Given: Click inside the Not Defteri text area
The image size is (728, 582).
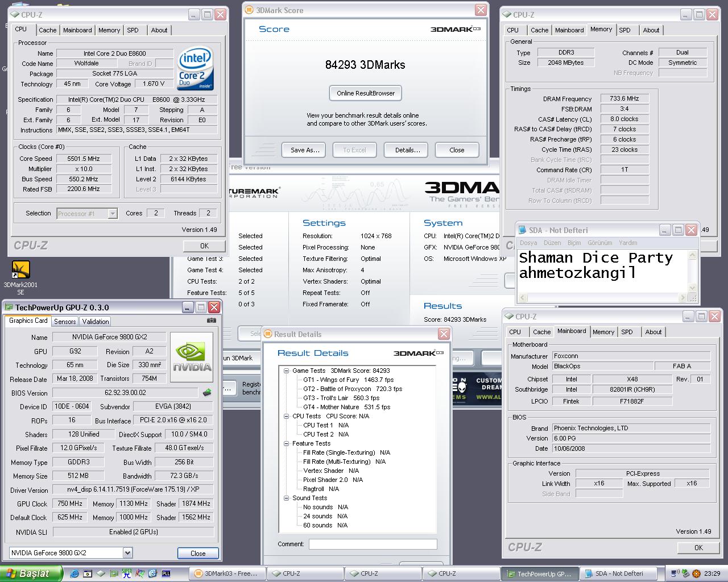Looking at the screenshot, I should pos(603,272).
